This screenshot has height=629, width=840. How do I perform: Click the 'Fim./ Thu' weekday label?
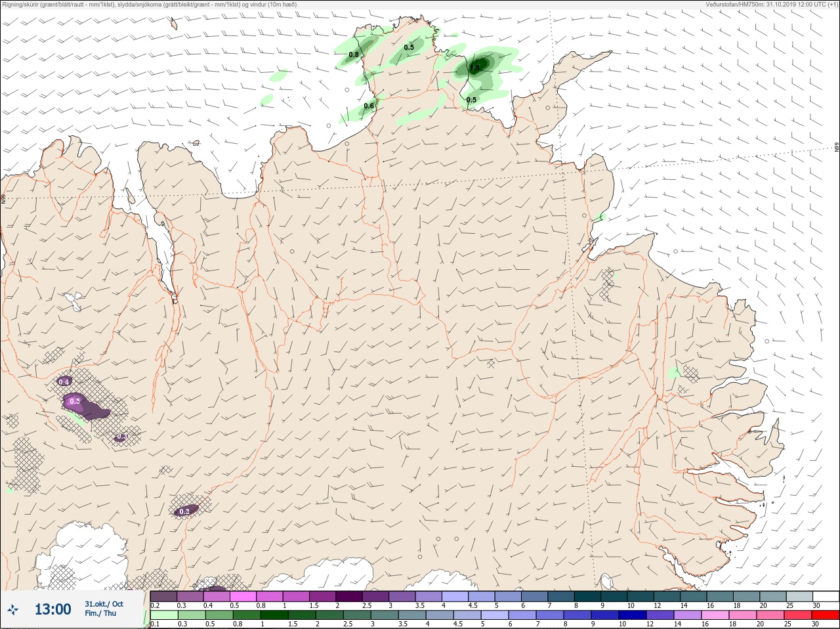click(100, 613)
